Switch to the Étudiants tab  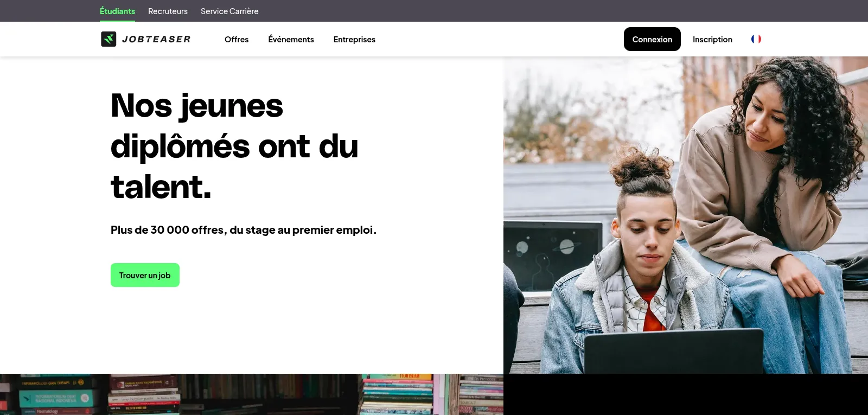117,11
